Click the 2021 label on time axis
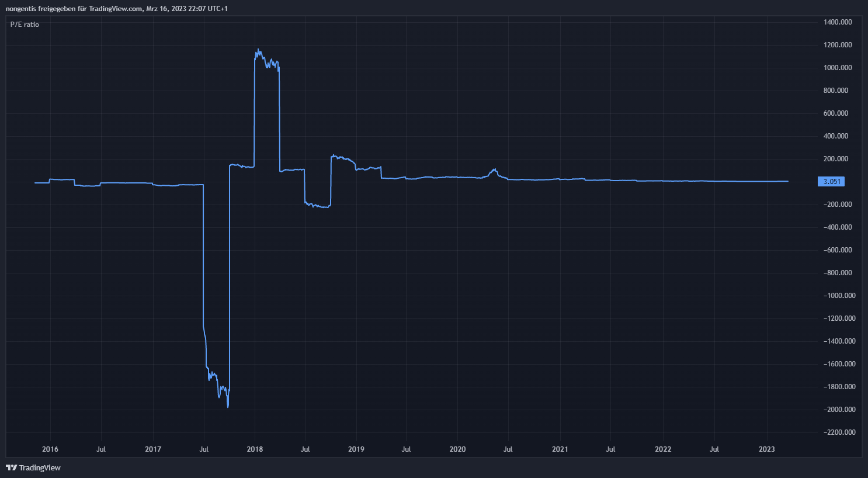868x478 pixels. 560,449
